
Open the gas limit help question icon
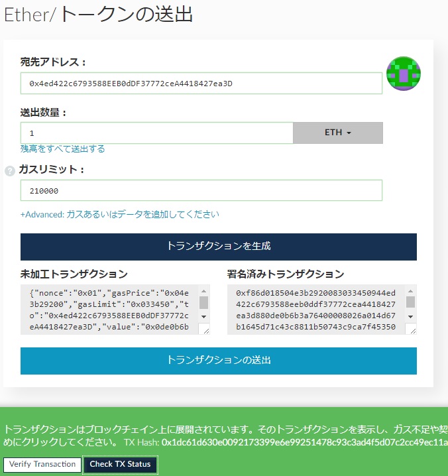tap(10, 171)
